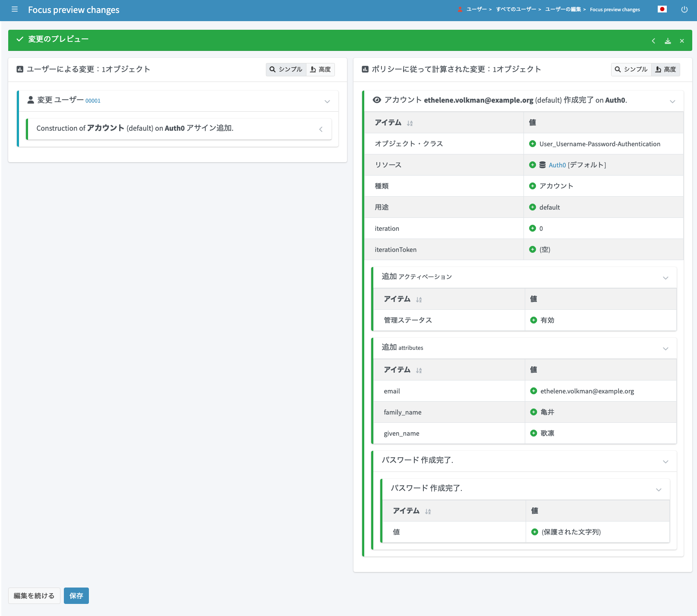Screen dimensions: 697x616
Task: Switch right policy panel to シンプル view
Action: (x=631, y=69)
